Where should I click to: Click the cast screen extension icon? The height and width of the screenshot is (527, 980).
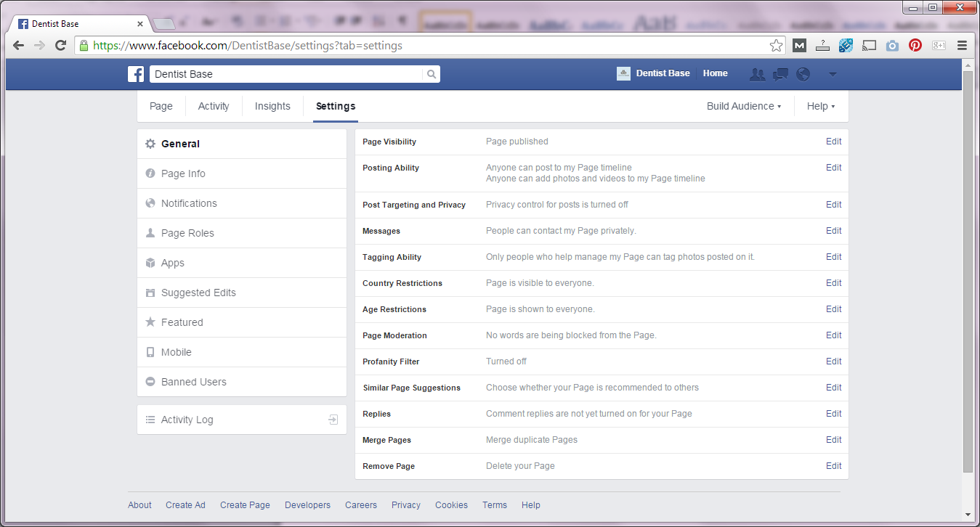(x=869, y=45)
